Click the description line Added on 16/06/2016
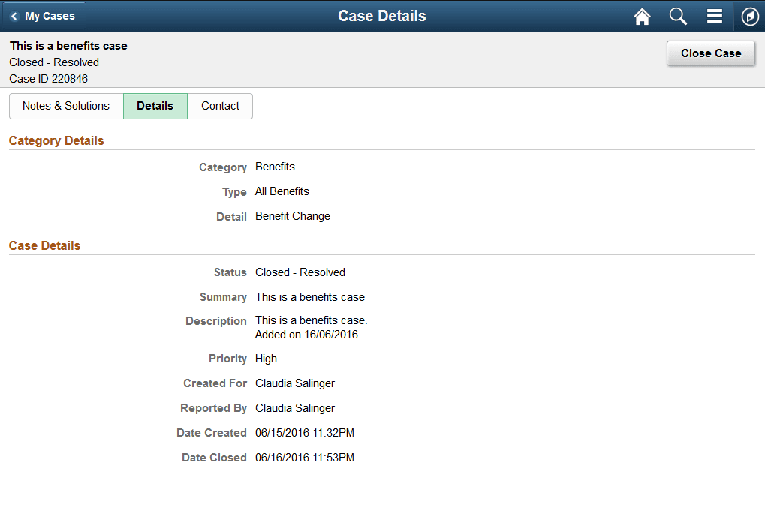This screenshot has height=532, width=765. point(306,335)
